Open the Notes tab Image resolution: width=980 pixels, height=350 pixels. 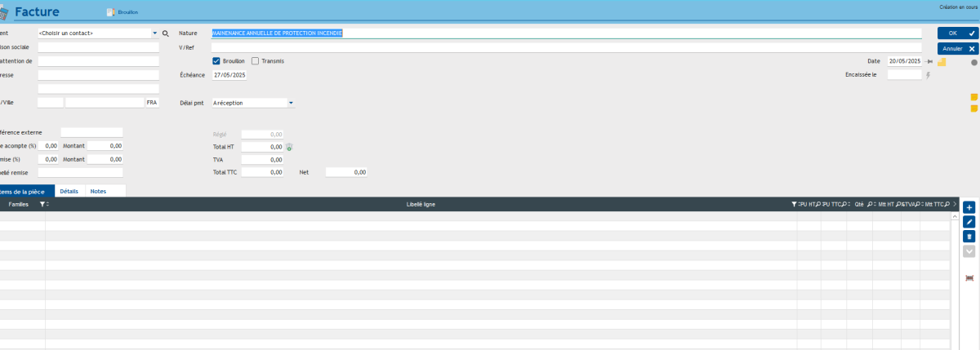click(98, 191)
